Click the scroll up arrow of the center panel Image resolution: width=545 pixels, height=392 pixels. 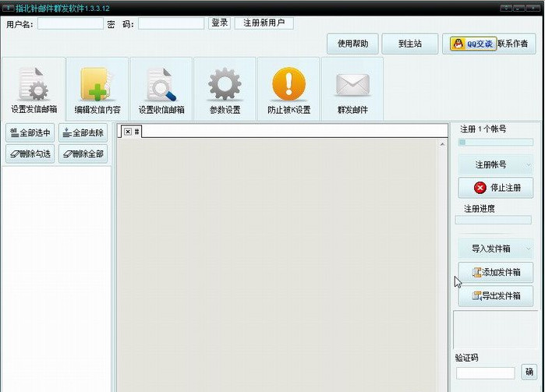pos(442,144)
